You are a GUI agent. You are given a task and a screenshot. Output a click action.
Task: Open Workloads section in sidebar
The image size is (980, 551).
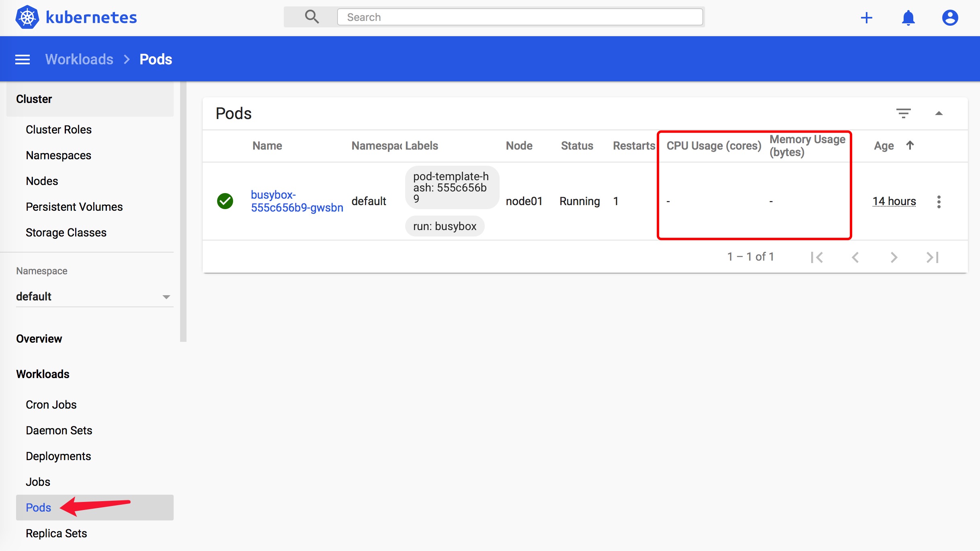point(43,374)
